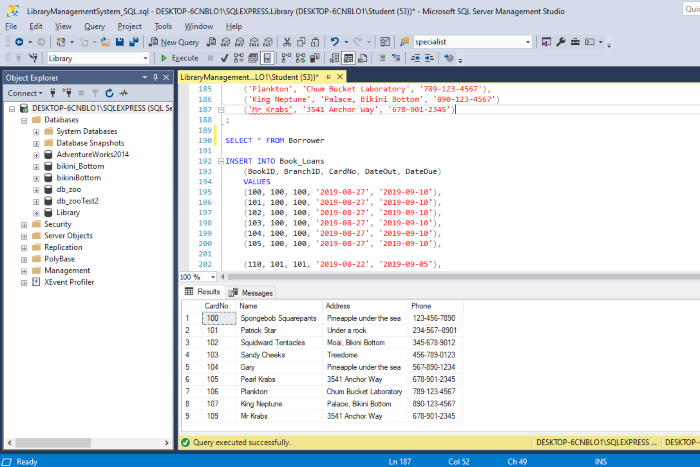The height and width of the screenshot is (467, 700).
Task: Click the Cut scissors icon
Action: [x=287, y=42]
